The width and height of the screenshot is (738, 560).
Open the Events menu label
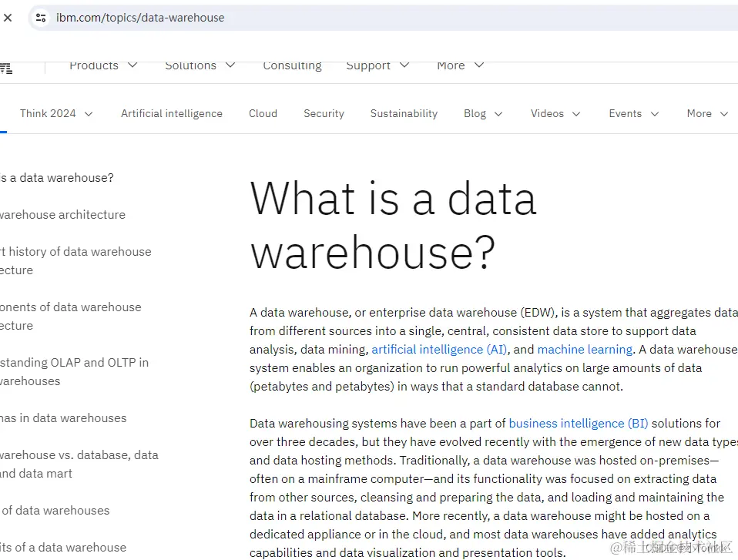[625, 113]
